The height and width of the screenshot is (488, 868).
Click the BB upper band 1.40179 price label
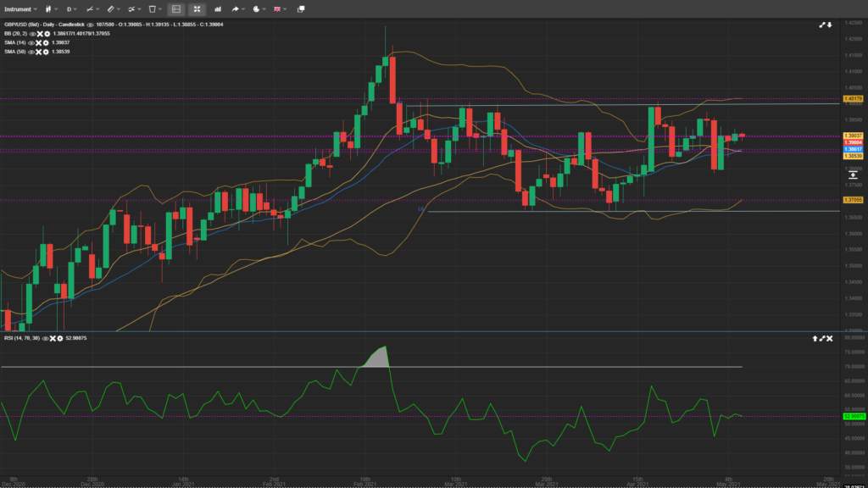pyautogui.click(x=853, y=99)
